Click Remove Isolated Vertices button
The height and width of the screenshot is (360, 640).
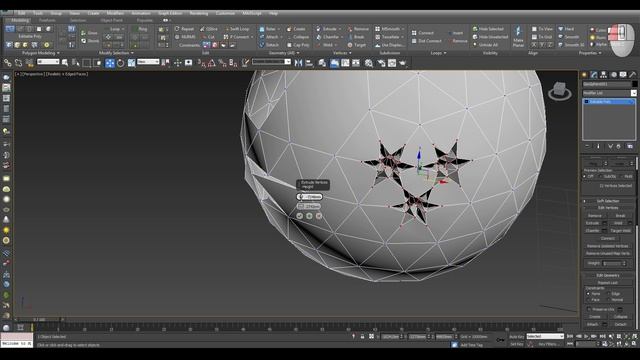(607, 246)
